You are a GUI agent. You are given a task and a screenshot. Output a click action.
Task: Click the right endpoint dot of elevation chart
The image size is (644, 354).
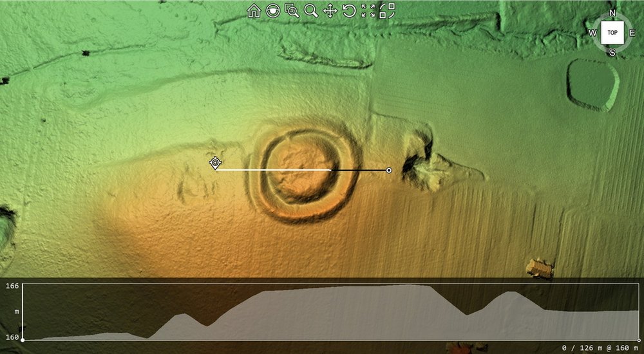click(x=639, y=340)
